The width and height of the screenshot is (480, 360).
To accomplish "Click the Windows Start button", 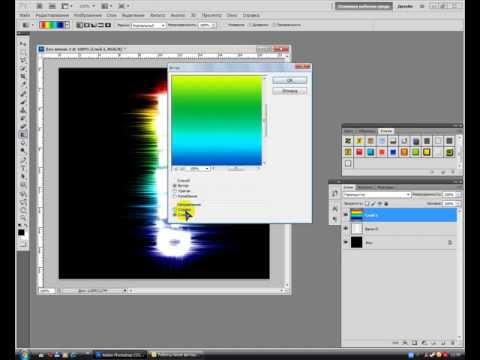I will (x=24, y=355).
